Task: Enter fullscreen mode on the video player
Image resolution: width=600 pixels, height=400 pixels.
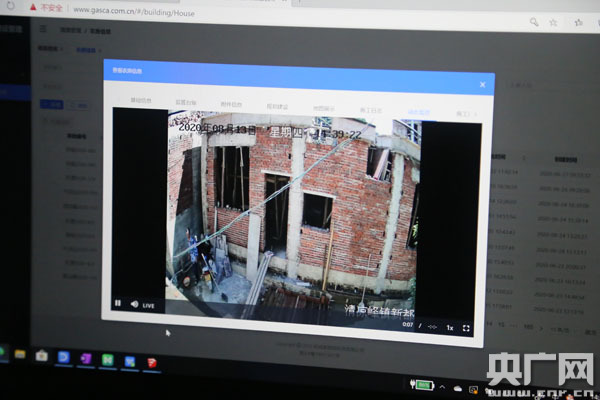Action: (x=466, y=328)
